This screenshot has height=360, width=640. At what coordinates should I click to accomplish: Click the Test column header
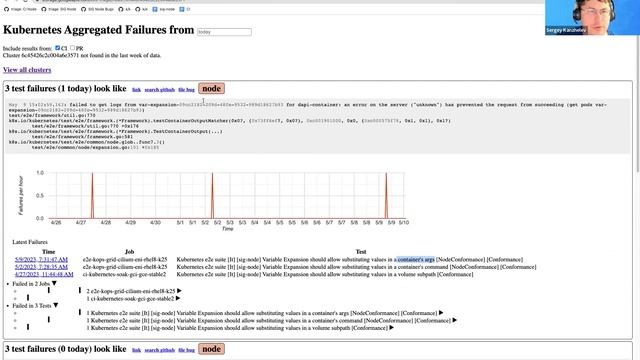coord(361,252)
